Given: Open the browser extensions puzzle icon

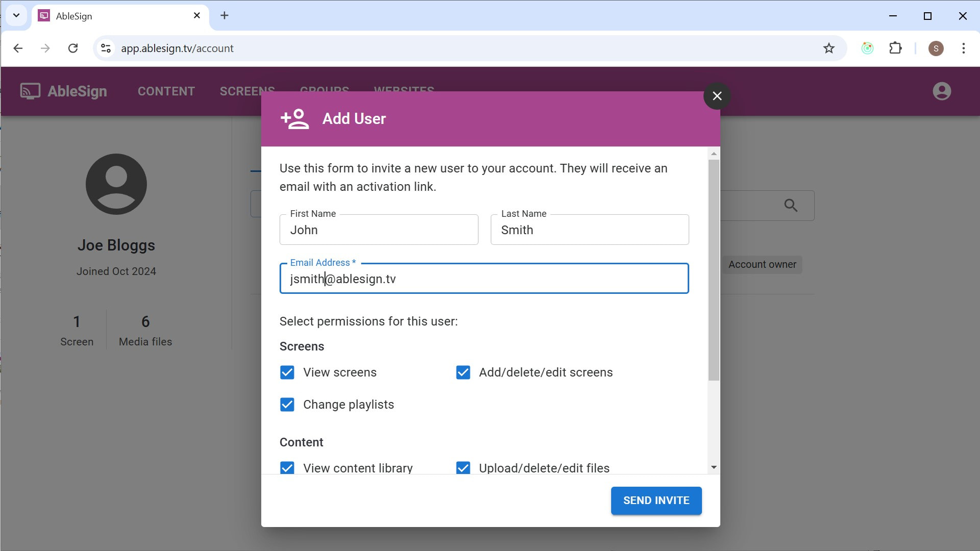Looking at the screenshot, I should click(895, 48).
